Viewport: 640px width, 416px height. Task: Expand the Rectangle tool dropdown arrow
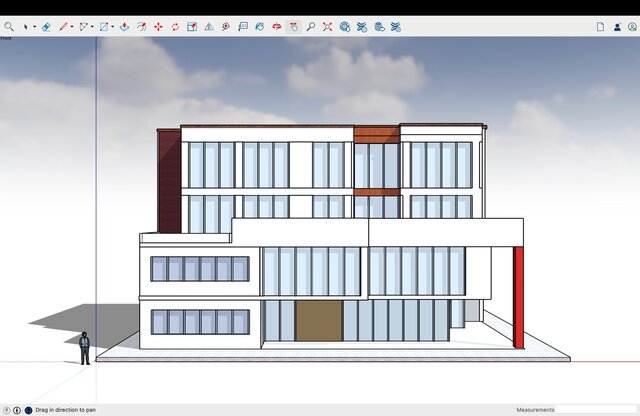coord(113,27)
